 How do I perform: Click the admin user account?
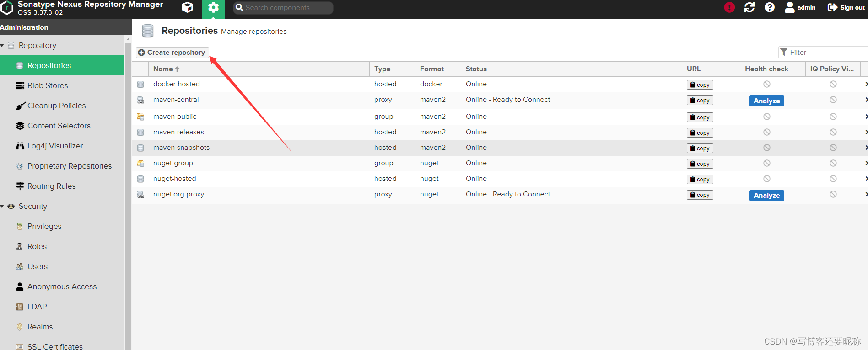tap(800, 7)
